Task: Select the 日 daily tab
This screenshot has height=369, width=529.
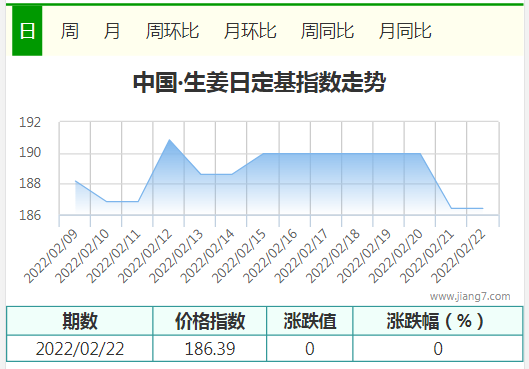Action: (27, 31)
